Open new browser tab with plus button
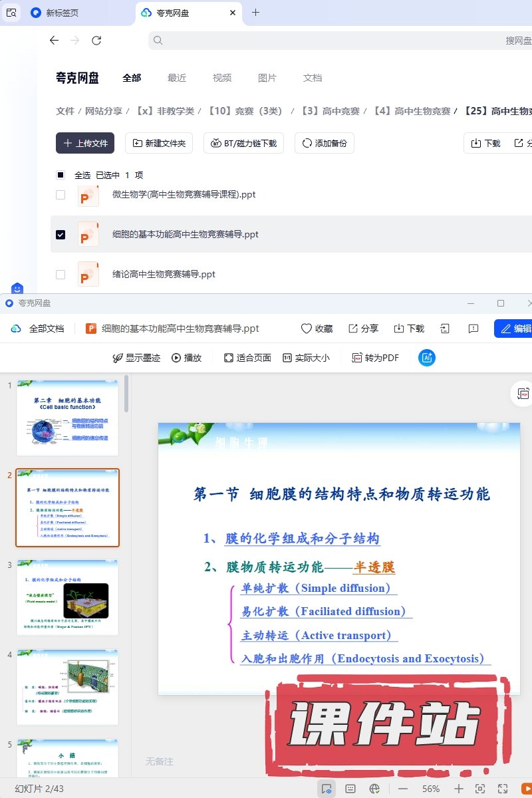The height and width of the screenshot is (798, 532). (x=255, y=13)
